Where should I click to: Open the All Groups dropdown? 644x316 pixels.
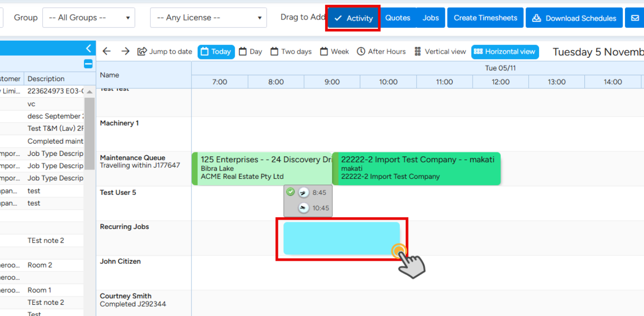click(89, 18)
